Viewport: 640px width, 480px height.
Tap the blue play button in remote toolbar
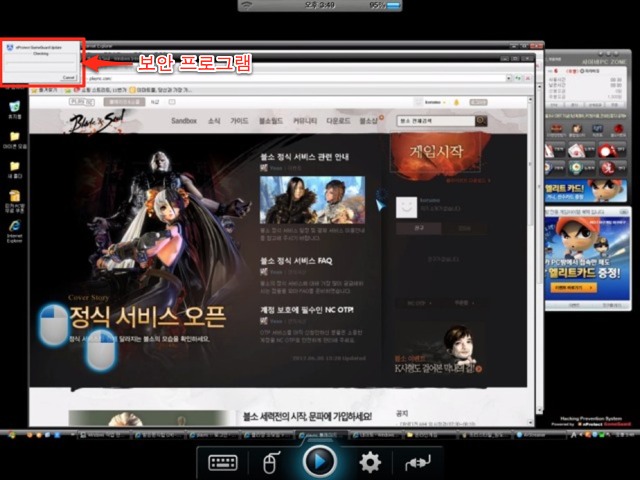click(x=320, y=461)
